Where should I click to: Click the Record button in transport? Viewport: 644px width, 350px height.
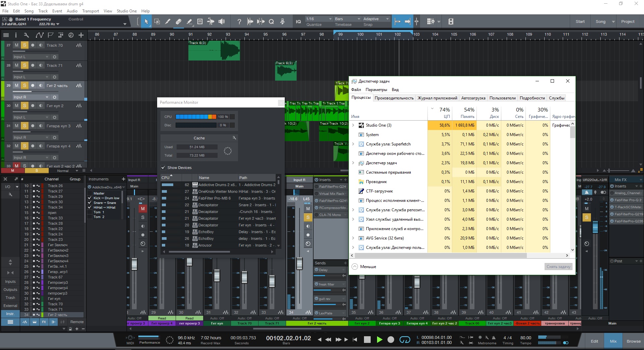(391, 340)
